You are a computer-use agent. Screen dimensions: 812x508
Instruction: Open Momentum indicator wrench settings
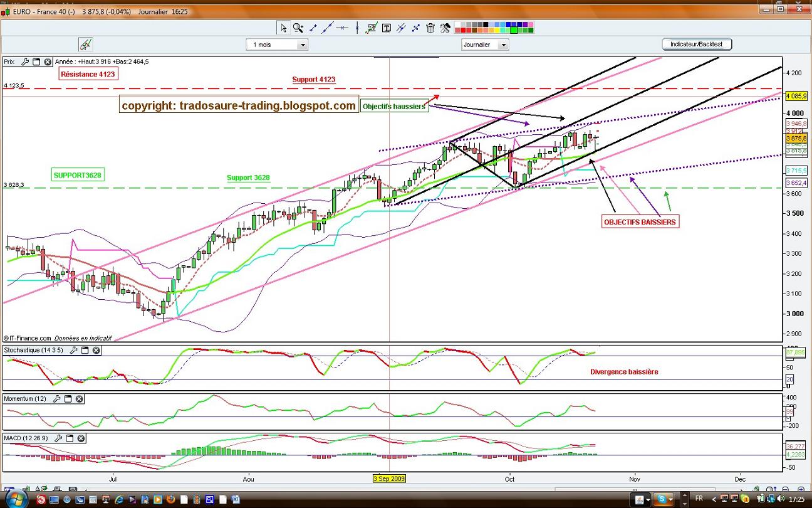pyautogui.click(x=58, y=399)
